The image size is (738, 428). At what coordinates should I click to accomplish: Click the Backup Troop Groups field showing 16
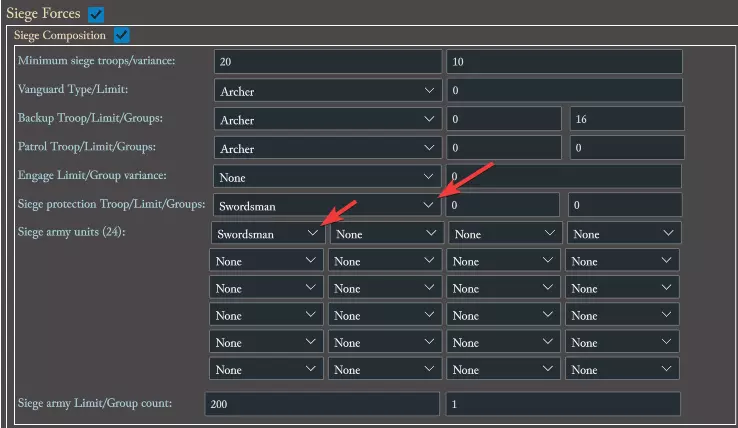[x=625, y=120]
